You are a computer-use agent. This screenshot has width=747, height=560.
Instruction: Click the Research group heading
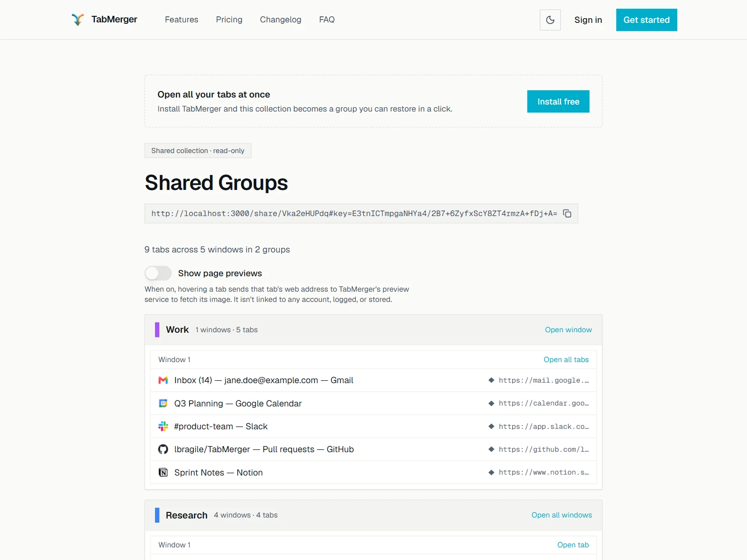pyautogui.click(x=187, y=515)
